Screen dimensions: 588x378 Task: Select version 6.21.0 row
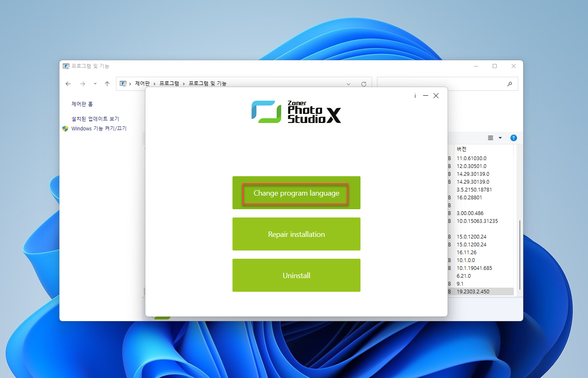click(463, 276)
